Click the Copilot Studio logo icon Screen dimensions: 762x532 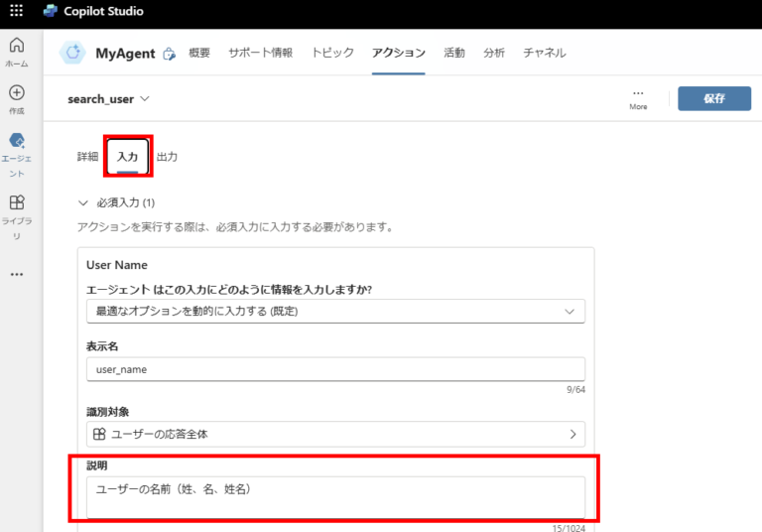(x=51, y=12)
